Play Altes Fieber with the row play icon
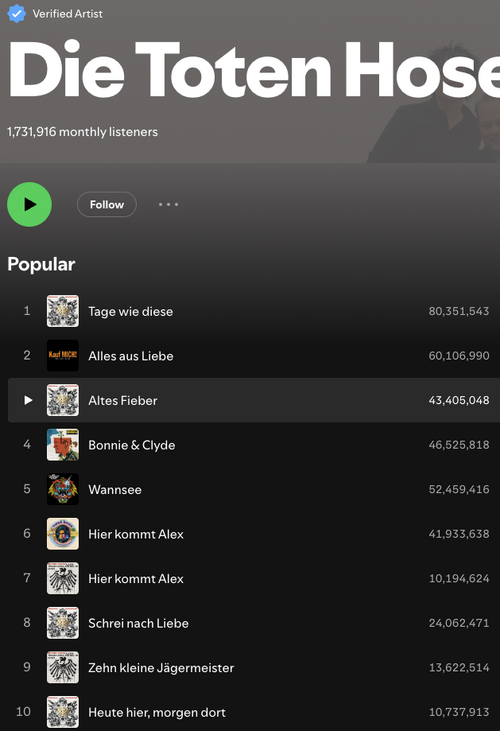The height and width of the screenshot is (731, 500). coord(28,400)
